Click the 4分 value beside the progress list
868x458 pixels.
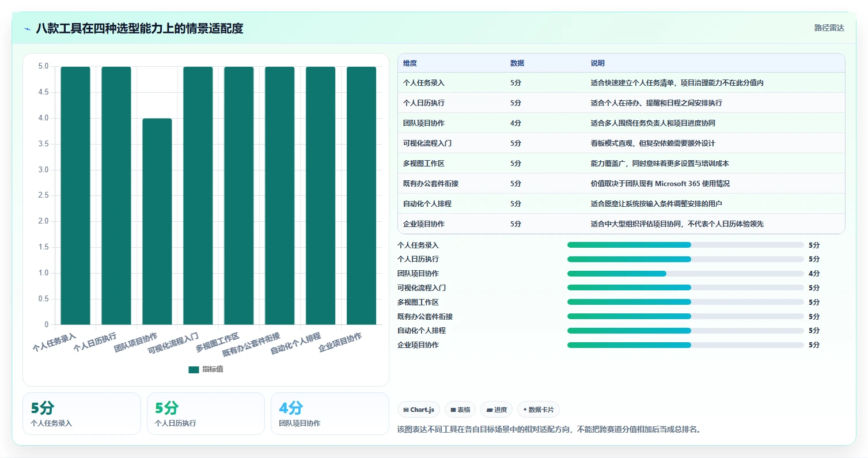814,274
